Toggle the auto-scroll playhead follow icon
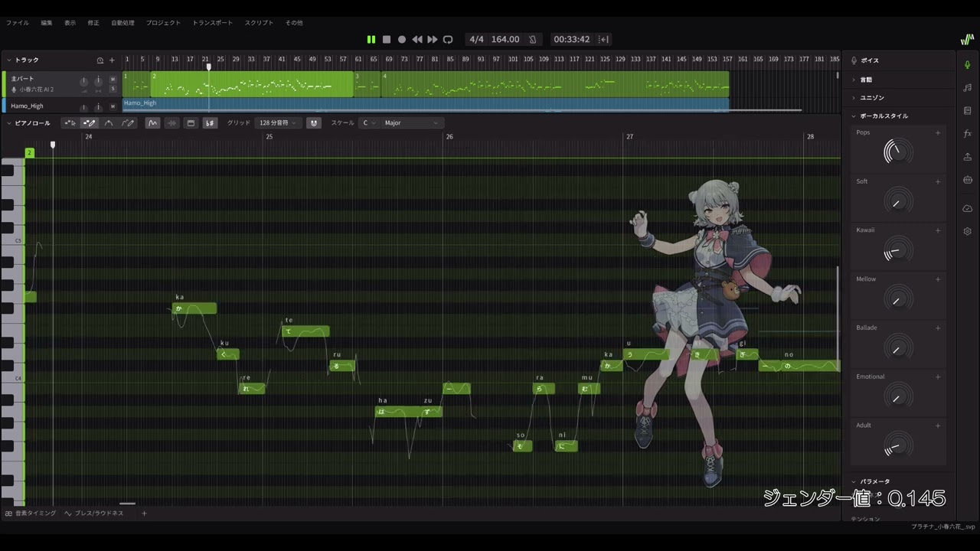Screen dimensions: 980x551 [x=603, y=39]
